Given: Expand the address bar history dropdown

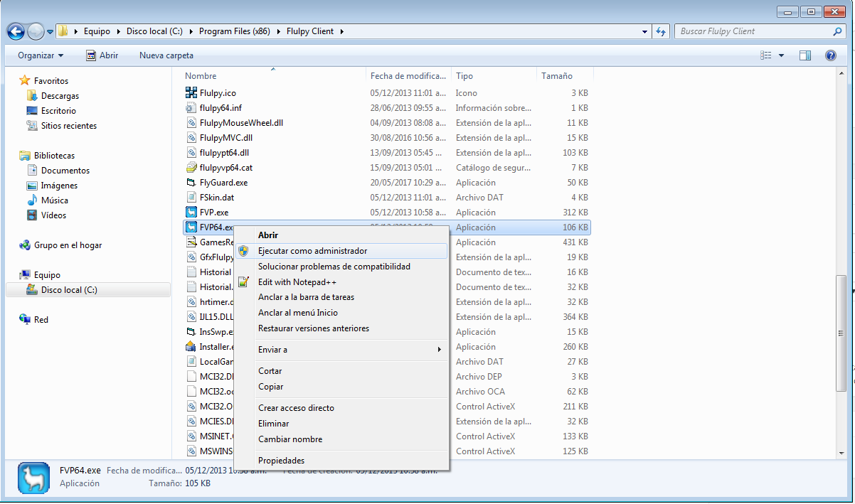Looking at the screenshot, I should tap(644, 31).
